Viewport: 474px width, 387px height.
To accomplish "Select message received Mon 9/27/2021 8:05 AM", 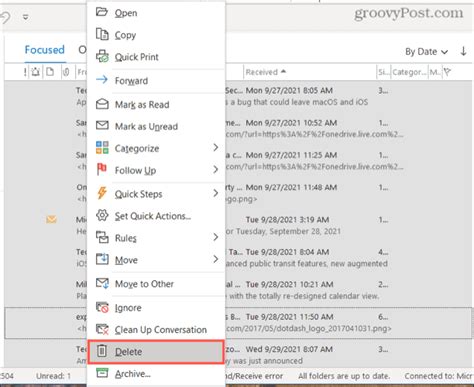I will point(238,96).
